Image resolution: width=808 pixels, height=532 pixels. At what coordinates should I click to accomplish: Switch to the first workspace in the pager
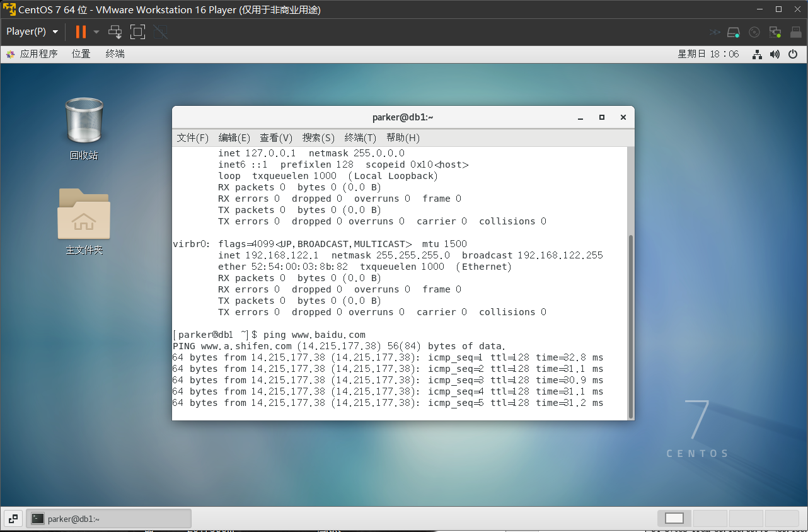coord(674,519)
